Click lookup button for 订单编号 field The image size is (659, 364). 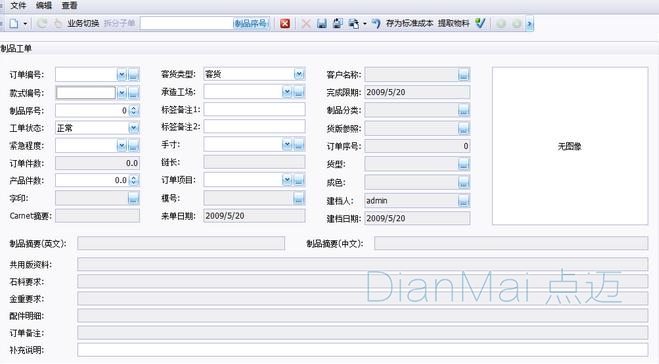(x=133, y=75)
